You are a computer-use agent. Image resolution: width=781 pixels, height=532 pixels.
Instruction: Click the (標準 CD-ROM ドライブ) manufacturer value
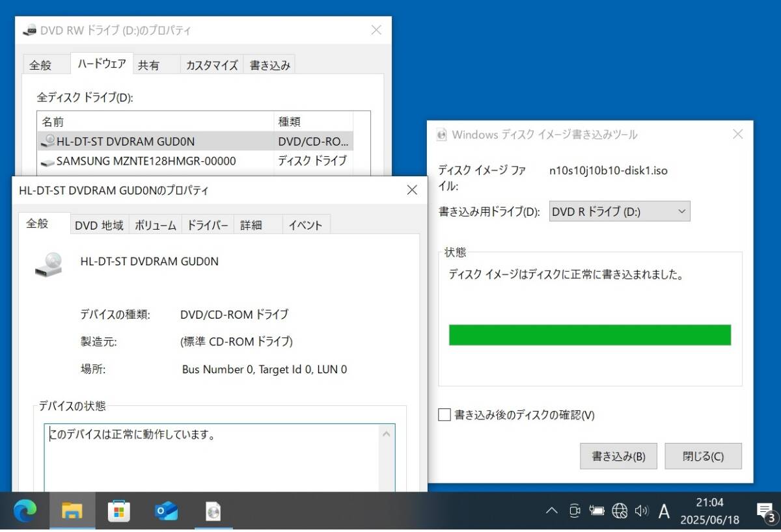[x=236, y=341]
